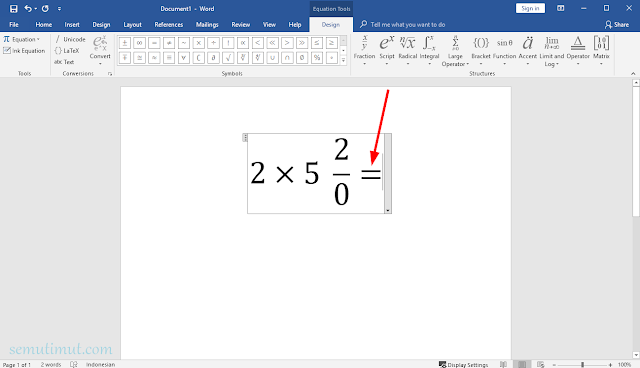Insert the plus-minus symbol
The height and width of the screenshot is (368, 640).
coord(124,42)
